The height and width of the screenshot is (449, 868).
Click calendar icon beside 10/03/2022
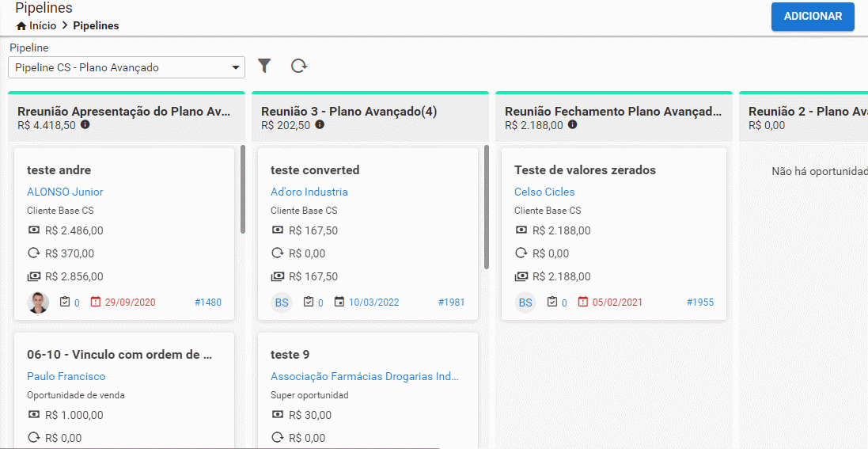click(x=339, y=303)
